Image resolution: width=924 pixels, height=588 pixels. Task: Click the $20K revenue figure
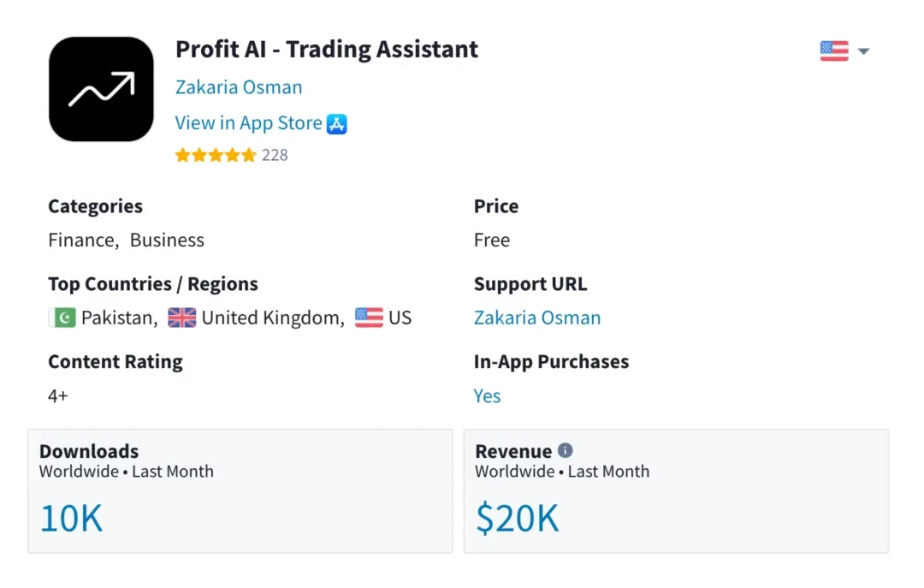coord(517,519)
